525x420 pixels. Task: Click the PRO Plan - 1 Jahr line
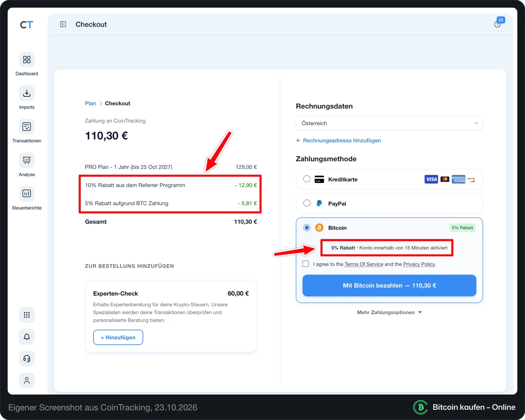171,167
